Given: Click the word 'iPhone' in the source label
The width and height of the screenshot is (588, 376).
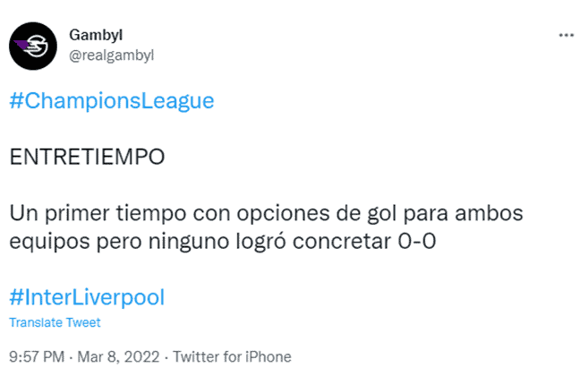Looking at the screenshot, I should [x=268, y=357].
